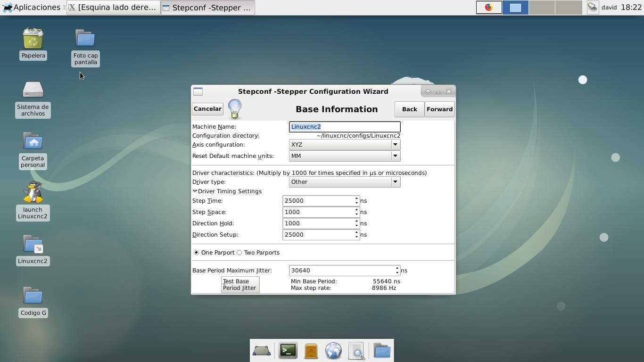Open the Foto cap pantalla folder
The height and width of the screenshot is (362, 644).
[x=85, y=38]
